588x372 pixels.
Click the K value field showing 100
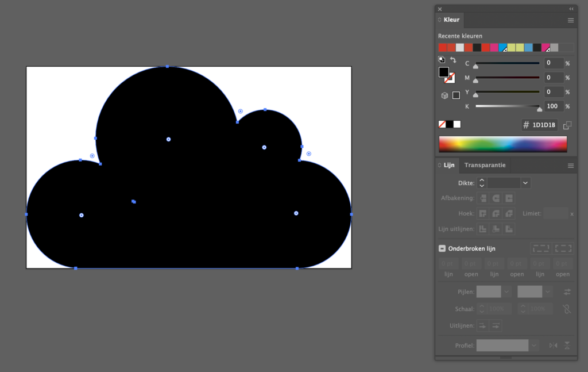coord(554,106)
